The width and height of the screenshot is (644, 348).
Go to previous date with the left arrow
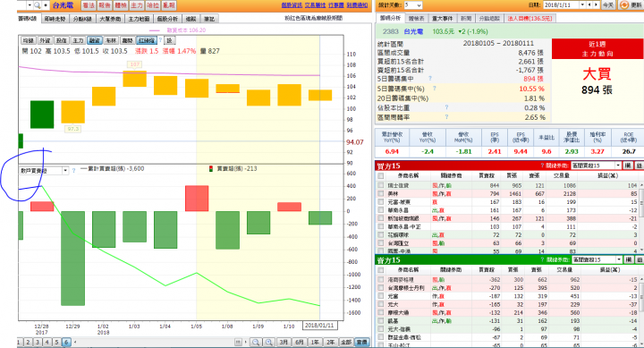[589, 5]
